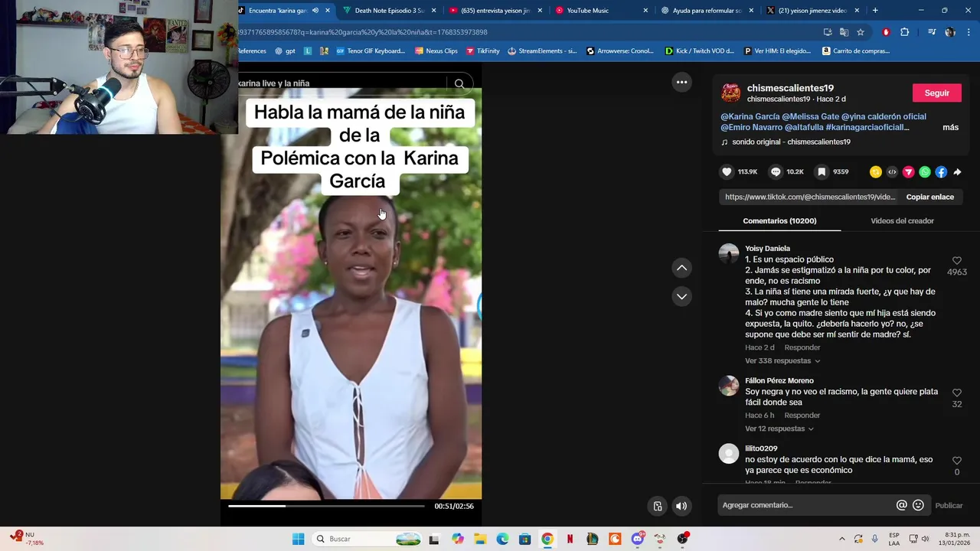The width and height of the screenshot is (980, 551).
Task: Open comments via the speech bubble icon
Action: [x=776, y=172]
